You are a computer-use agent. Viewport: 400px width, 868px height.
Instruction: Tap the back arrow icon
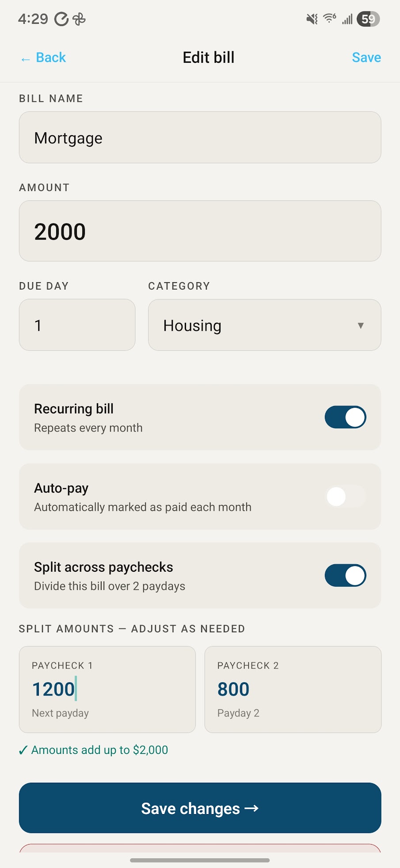pos(25,59)
